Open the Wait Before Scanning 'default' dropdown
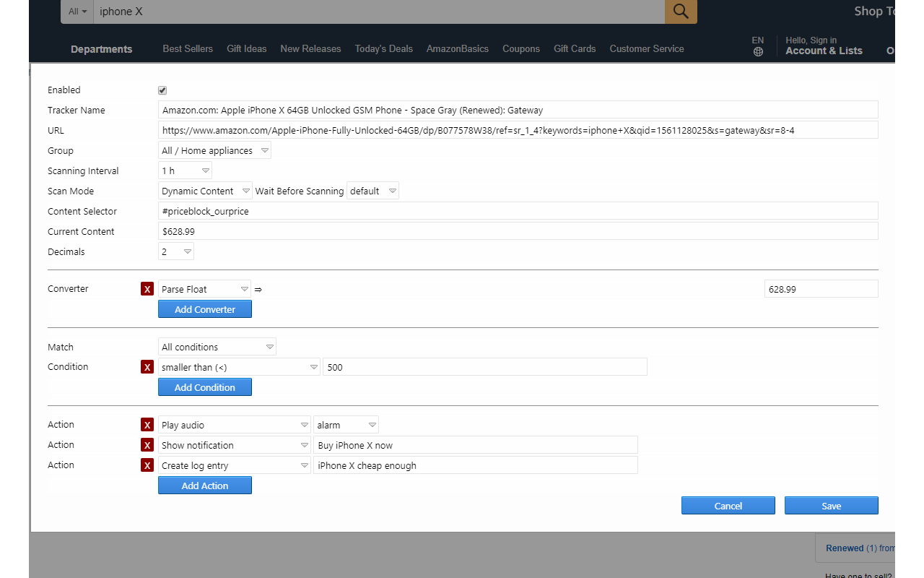The image size is (924, 578). [372, 191]
